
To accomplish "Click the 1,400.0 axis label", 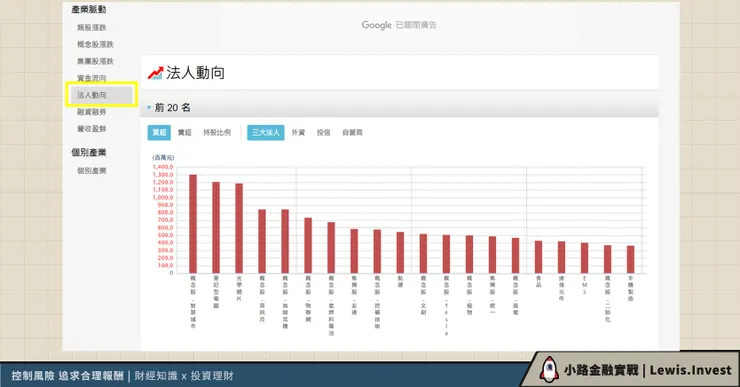I will (x=163, y=167).
